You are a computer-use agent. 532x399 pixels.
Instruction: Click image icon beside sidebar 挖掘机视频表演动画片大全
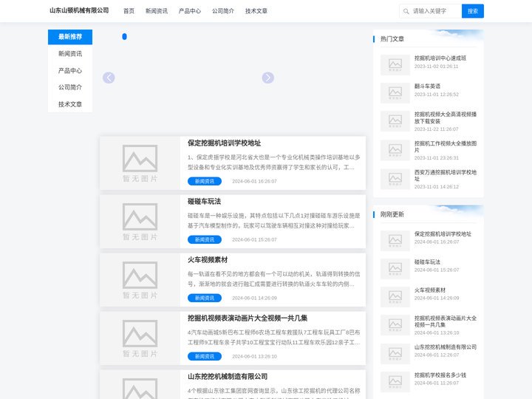click(x=395, y=325)
